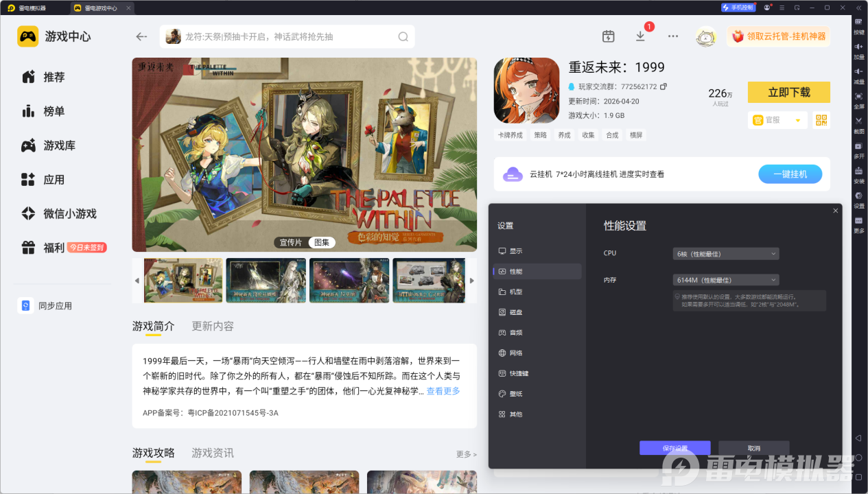The height and width of the screenshot is (494, 868).
Task: Select 性能 in settings sidebar
Action: [x=537, y=272]
